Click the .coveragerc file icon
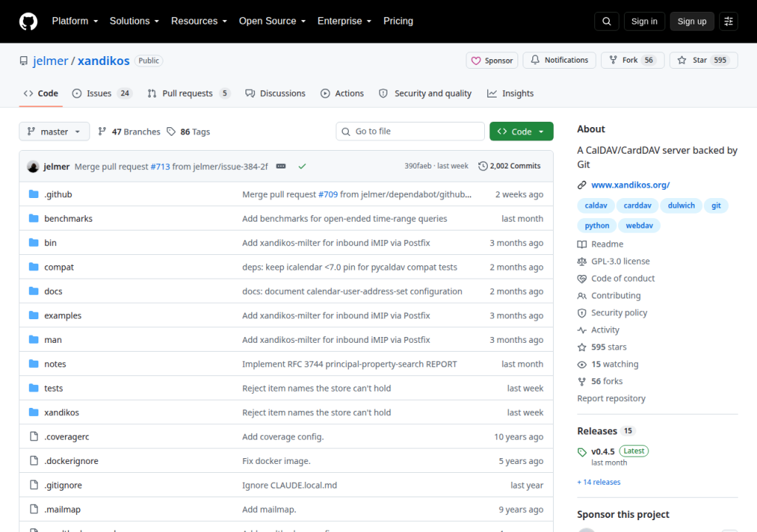Screen dimensions: 757x532 pos(34,437)
